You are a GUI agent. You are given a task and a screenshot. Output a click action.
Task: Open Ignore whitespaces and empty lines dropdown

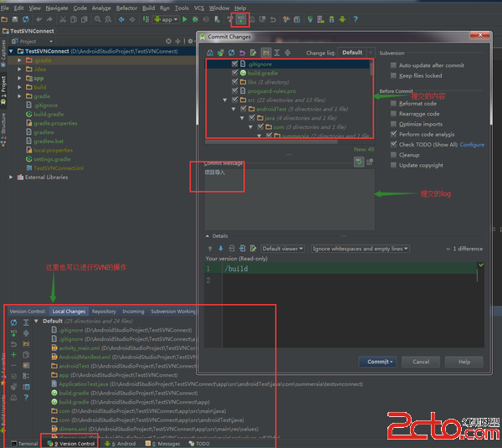tap(360, 249)
